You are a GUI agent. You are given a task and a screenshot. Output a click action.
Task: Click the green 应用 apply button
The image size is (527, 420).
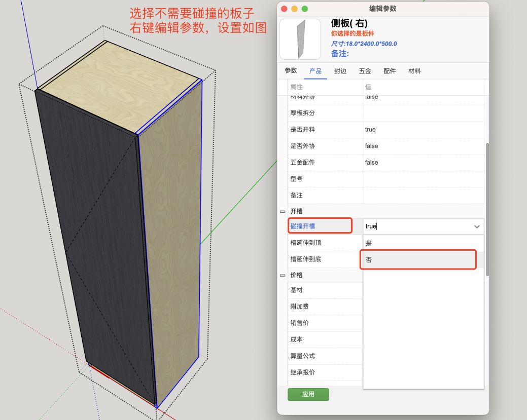click(x=308, y=394)
